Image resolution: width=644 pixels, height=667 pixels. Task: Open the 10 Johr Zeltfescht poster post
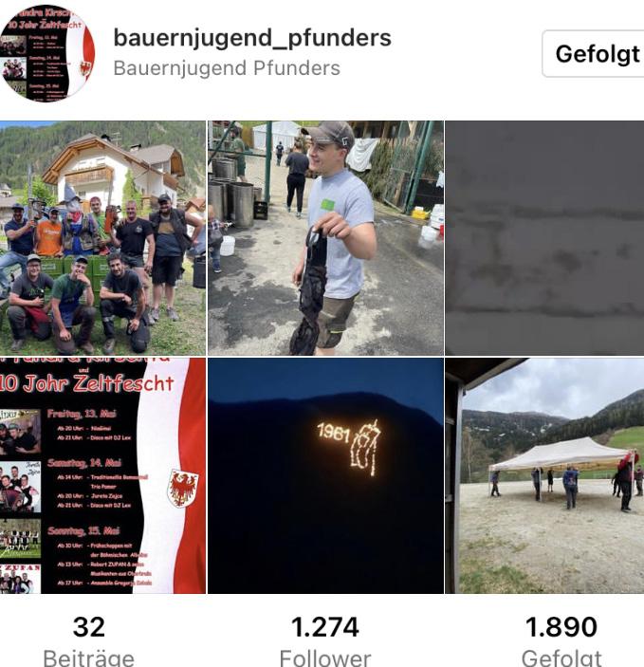102,475
